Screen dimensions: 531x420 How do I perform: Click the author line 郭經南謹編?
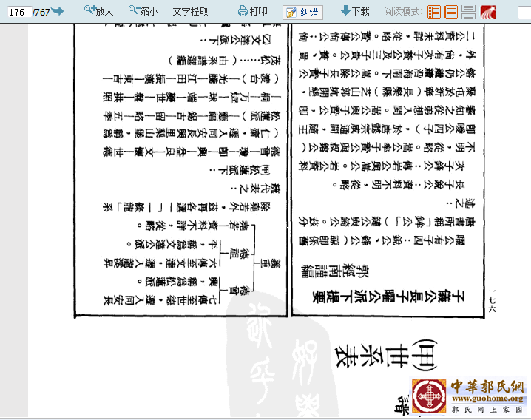click(x=335, y=271)
